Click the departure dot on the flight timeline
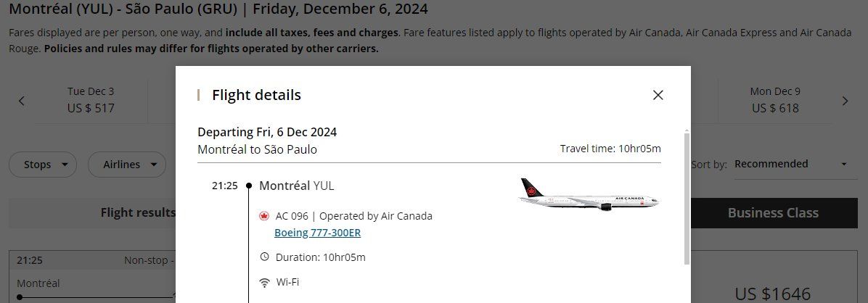 pyautogui.click(x=249, y=186)
